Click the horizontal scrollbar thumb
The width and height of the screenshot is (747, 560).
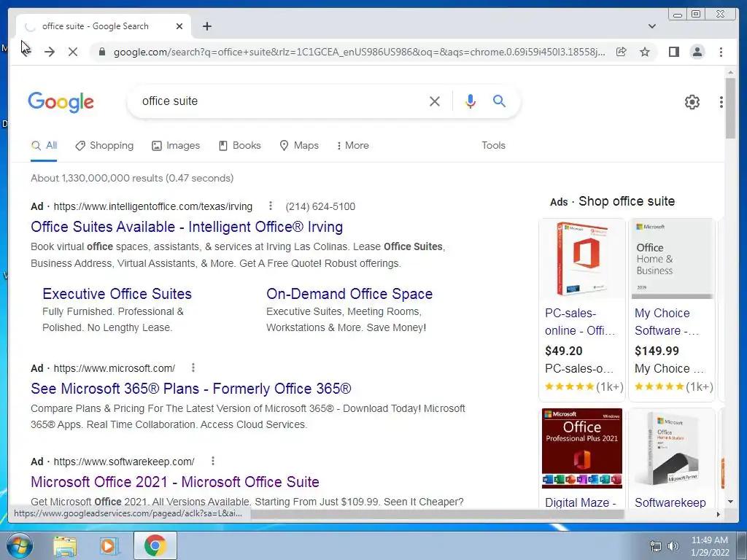pyautogui.click(x=438, y=514)
